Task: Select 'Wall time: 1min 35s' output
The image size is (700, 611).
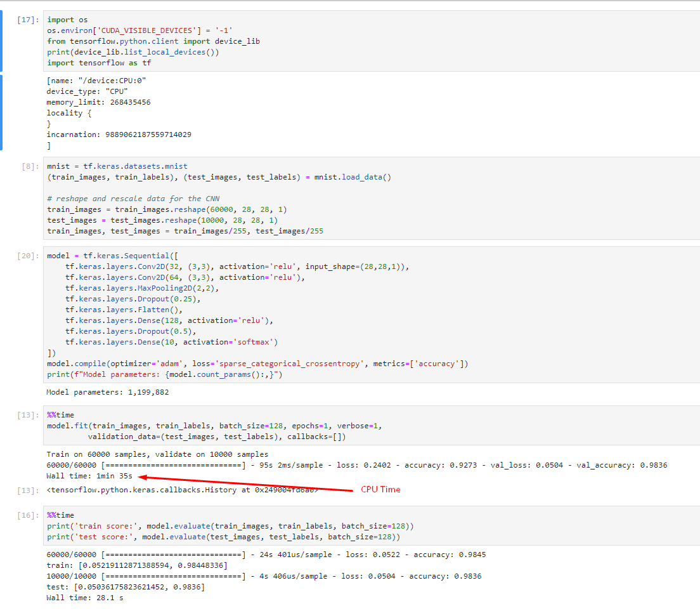Action: 90,476
